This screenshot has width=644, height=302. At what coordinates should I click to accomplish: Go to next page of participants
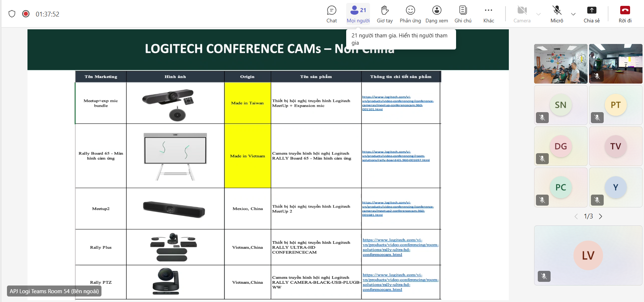(x=600, y=217)
